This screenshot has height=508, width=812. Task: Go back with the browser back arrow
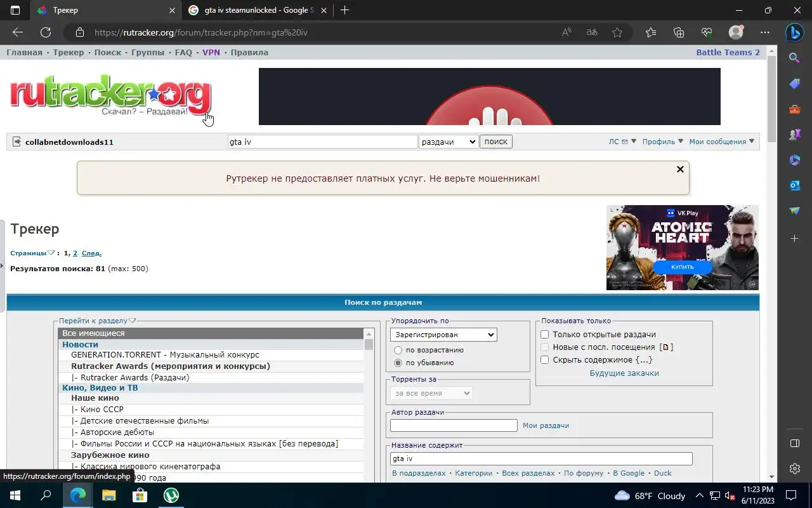(18, 32)
